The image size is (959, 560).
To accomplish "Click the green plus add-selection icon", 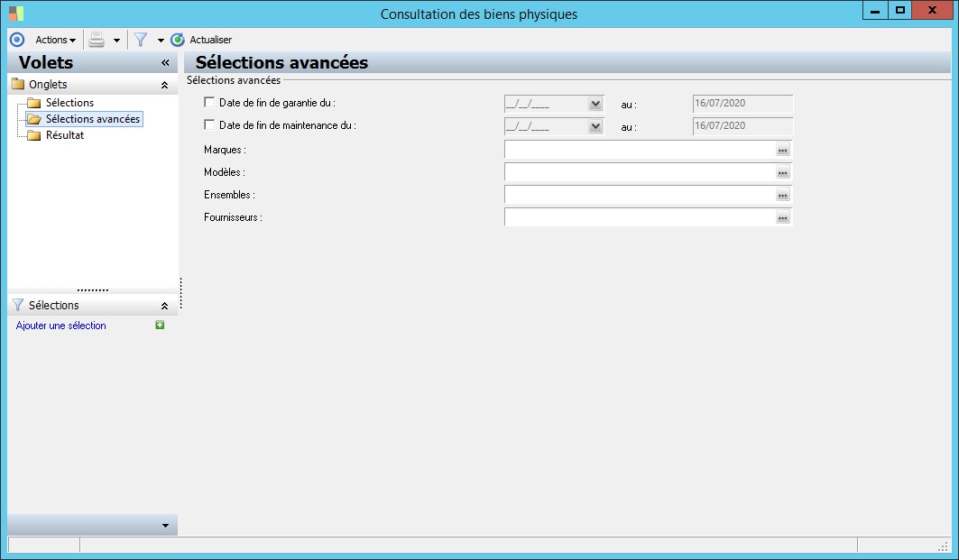I will point(160,325).
